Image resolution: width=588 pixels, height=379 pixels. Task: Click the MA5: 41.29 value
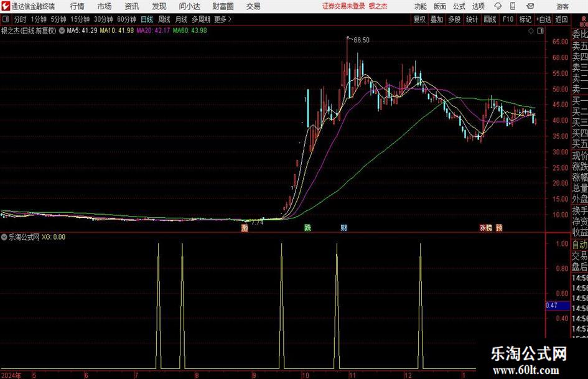tap(82, 30)
